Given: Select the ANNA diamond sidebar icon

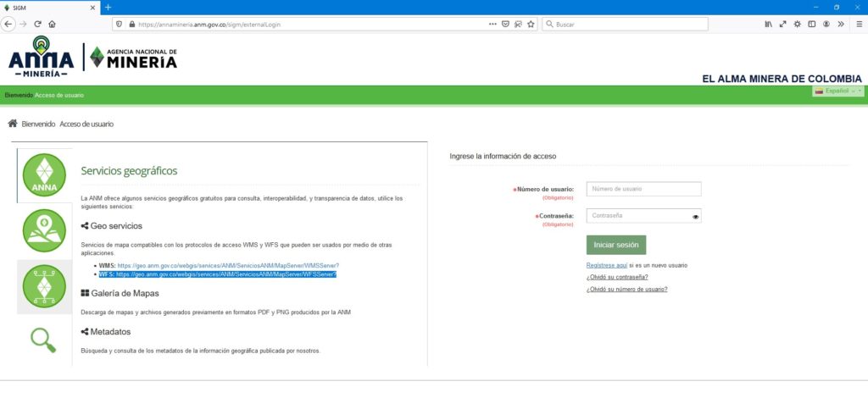Looking at the screenshot, I should click(44, 175).
